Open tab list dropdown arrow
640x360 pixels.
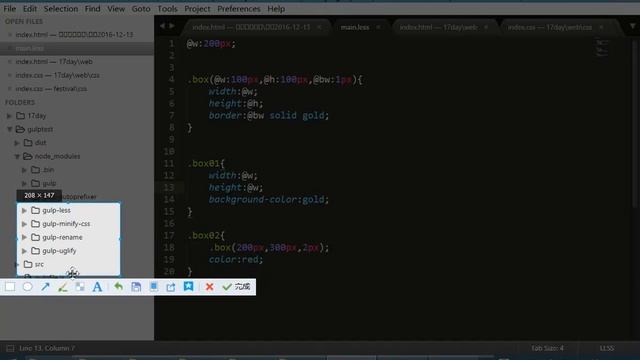pos(632,27)
